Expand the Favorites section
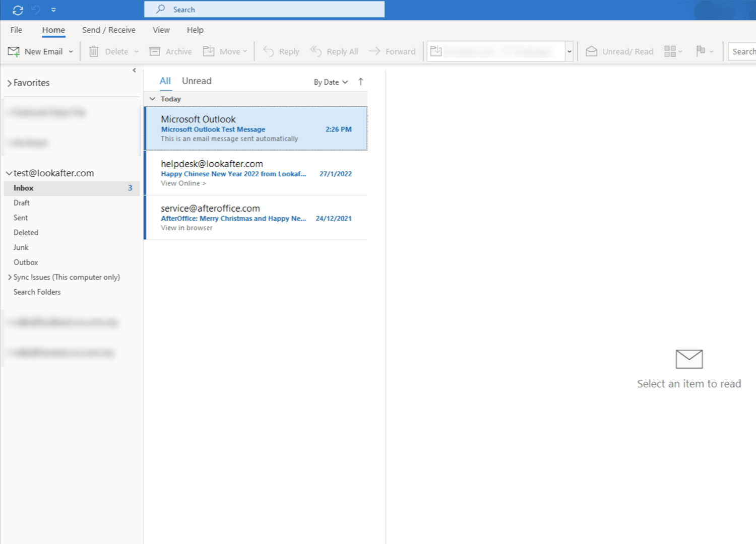 (x=10, y=83)
